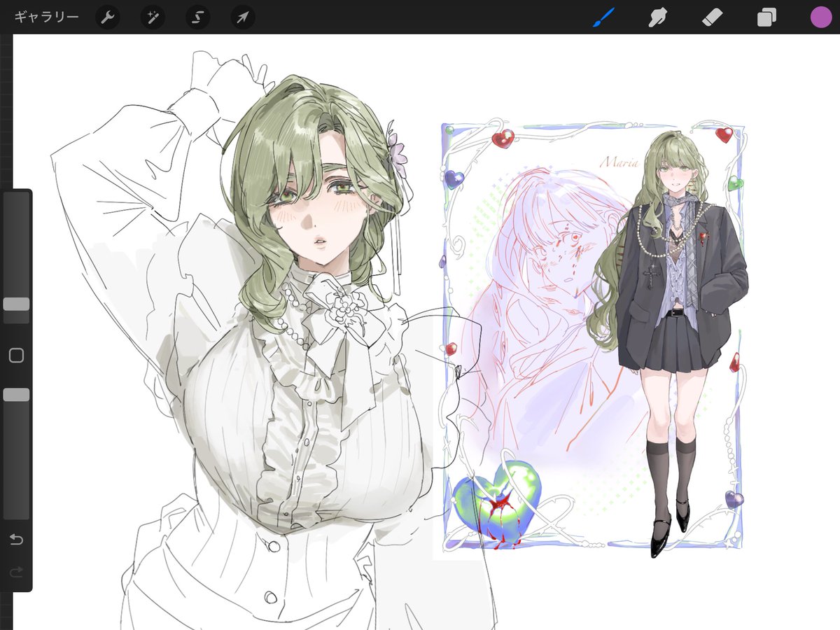Open the Actions wrench menu
This screenshot has width=840, height=630.
107,17
